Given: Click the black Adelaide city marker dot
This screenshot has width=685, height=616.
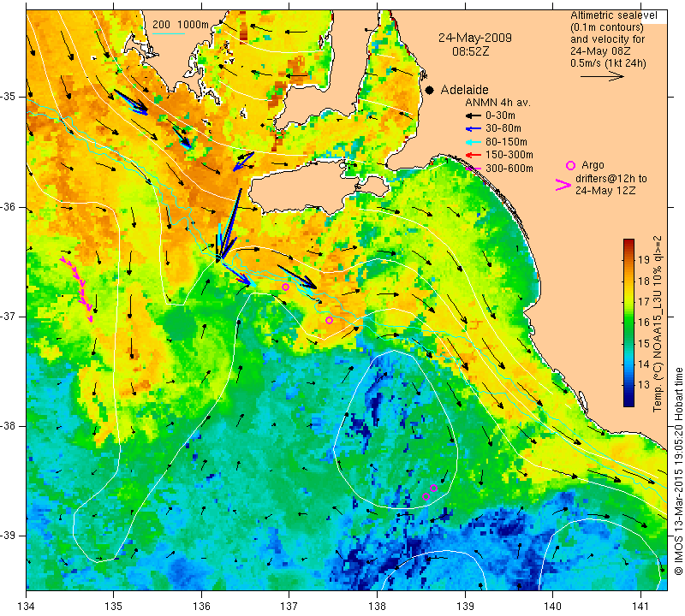Looking at the screenshot, I should click(x=430, y=91).
